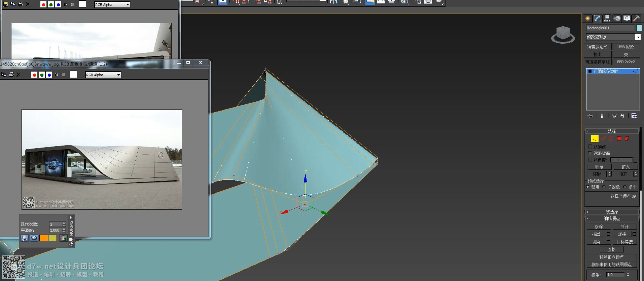Toggle red channel in front image window
This screenshot has height=281, width=644.
[x=34, y=75]
